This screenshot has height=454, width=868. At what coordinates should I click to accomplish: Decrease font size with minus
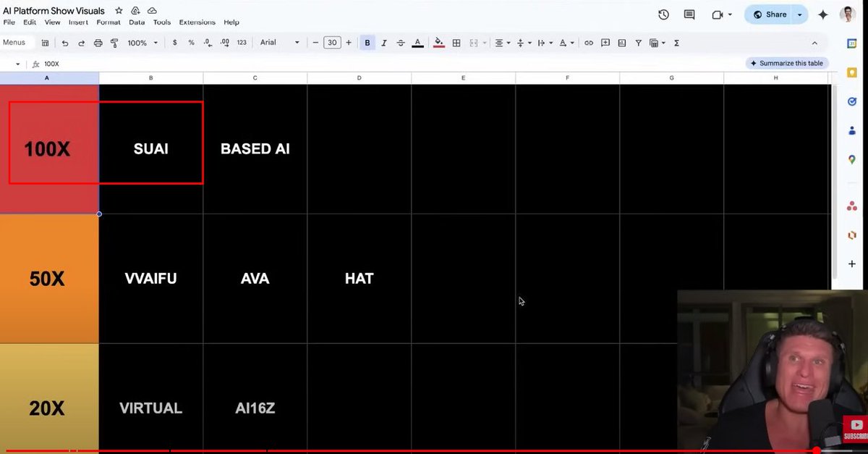[315, 43]
